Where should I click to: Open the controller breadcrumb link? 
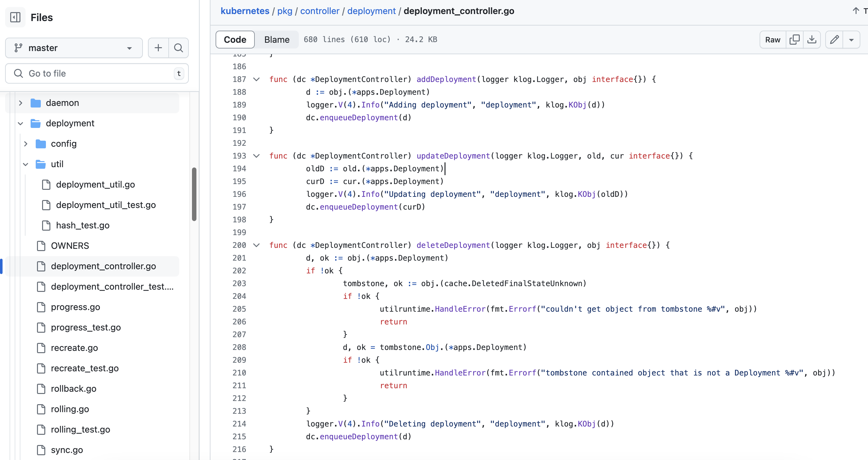[320, 11]
